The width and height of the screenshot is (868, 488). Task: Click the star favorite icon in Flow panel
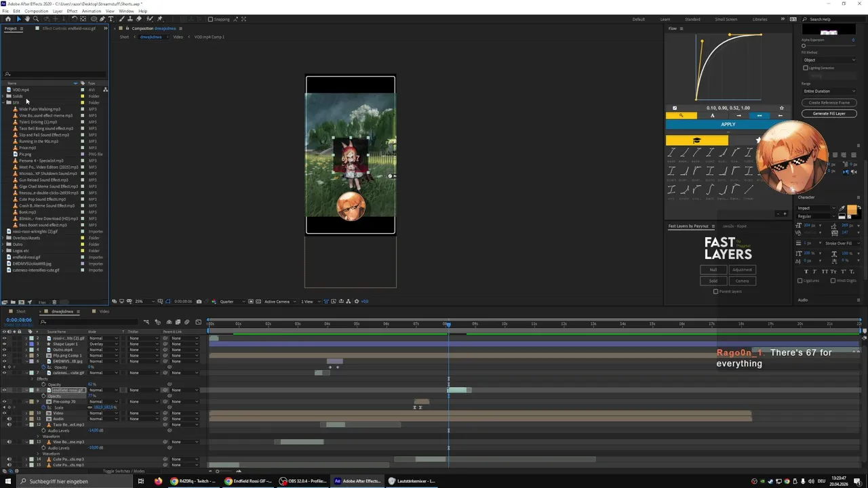[781, 108]
